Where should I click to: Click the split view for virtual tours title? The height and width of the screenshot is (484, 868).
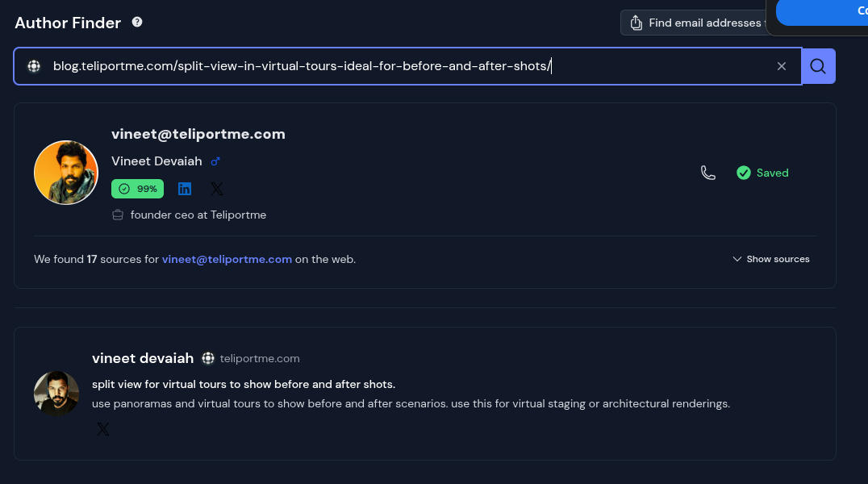pyautogui.click(x=244, y=384)
